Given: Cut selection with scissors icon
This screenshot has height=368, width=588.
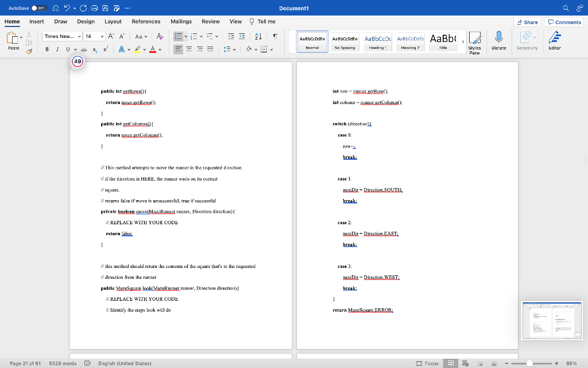Looking at the screenshot, I should 29,35.
